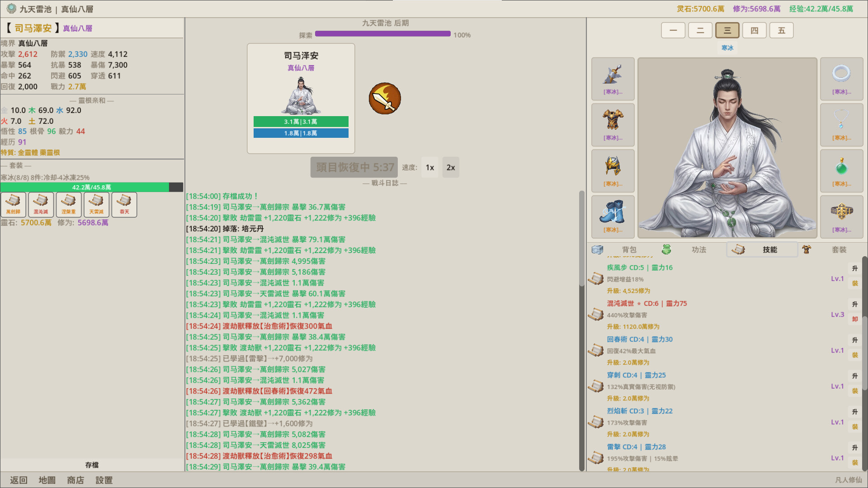
Task: Click the purple 探索 exploration progress bar
Action: tap(382, 34)
